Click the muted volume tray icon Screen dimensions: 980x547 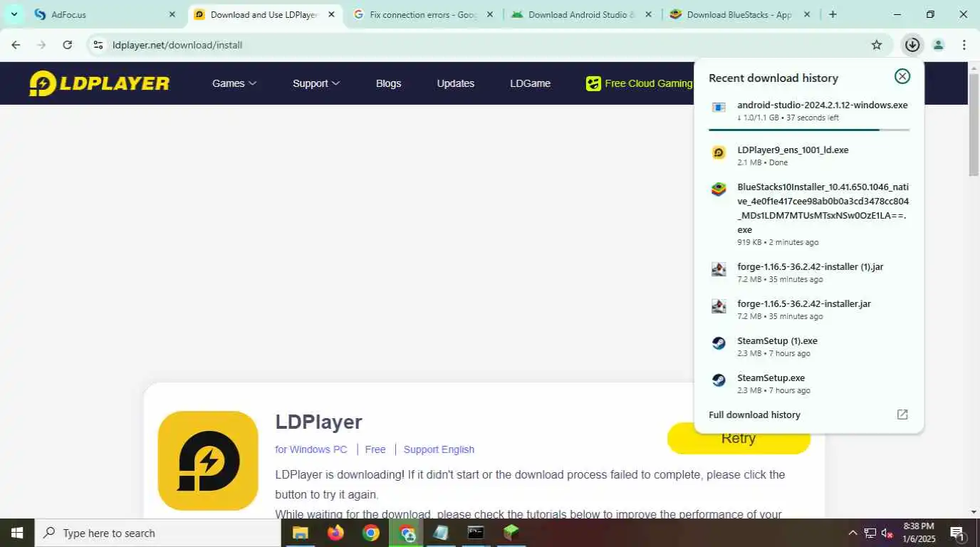pyautogui.click(x=887, y=533)
